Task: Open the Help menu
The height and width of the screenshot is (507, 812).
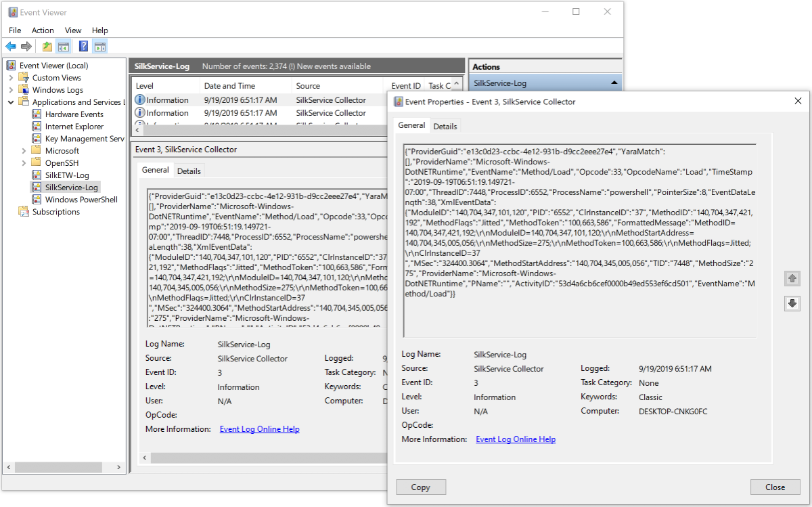Action: pos(100,30)
